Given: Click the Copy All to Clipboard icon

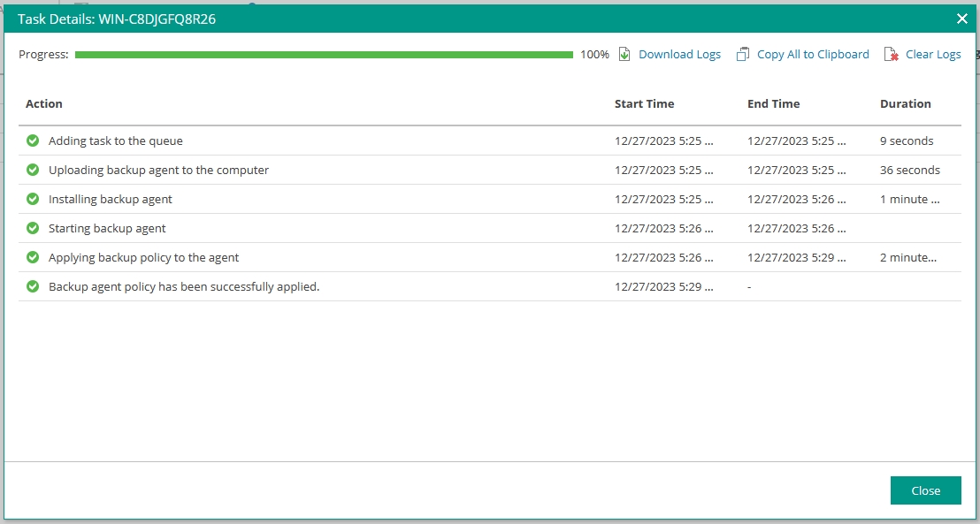Looking at the screenshot, I should [743, 55].
